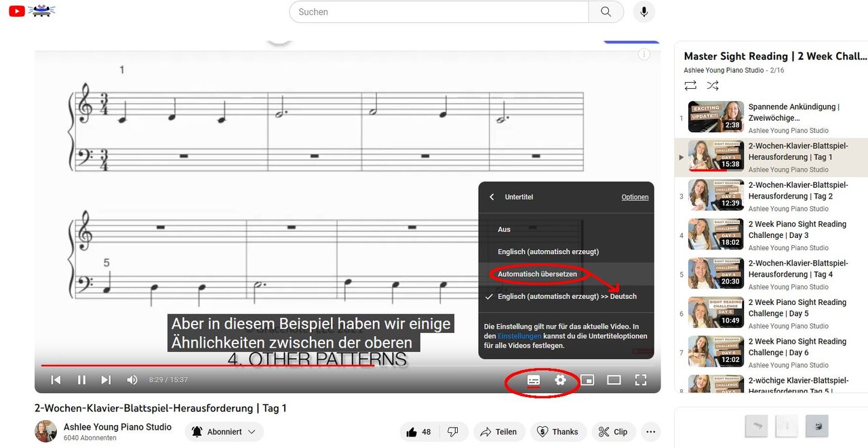The height and width of the screenshot is (448, 868).
Task: Pause the video playback
Action: 81,380
